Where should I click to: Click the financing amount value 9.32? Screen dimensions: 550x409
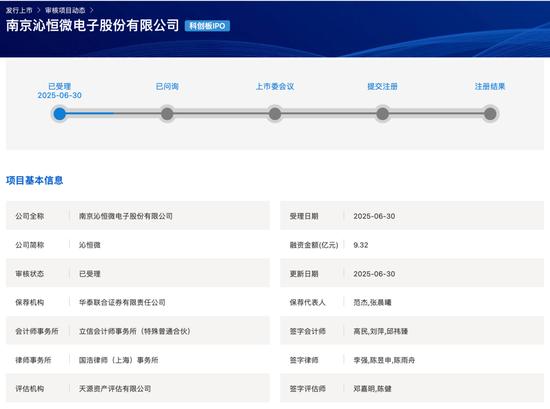[361, 245]
